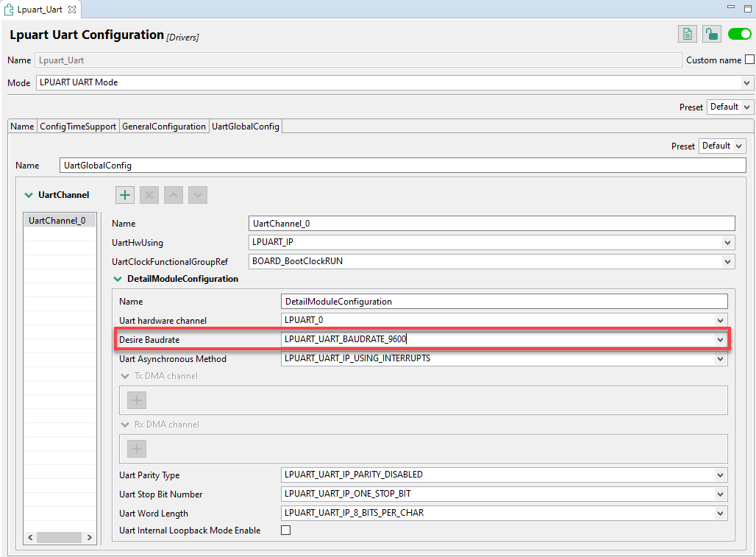This screenshot has height=557, width=756.
Task: Open the ConfigTimeSupport tab
Action: pos(77,126)
